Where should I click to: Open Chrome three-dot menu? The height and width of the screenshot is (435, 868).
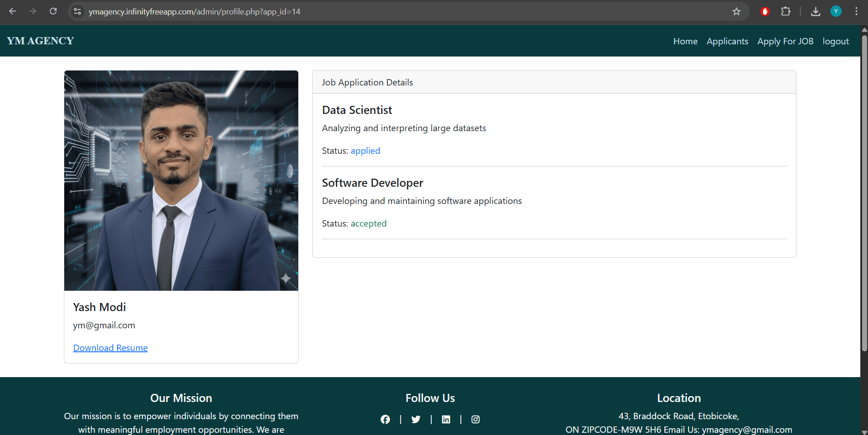[856, 12]
